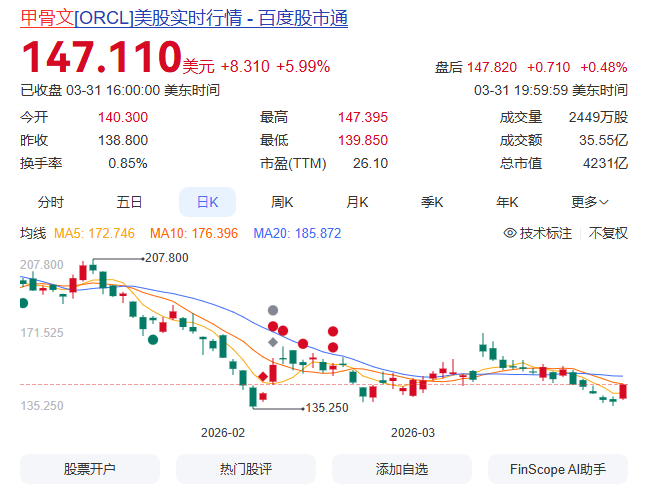
Task: Click the 成交额 value 35.55亿
Action: coord(603,140)
